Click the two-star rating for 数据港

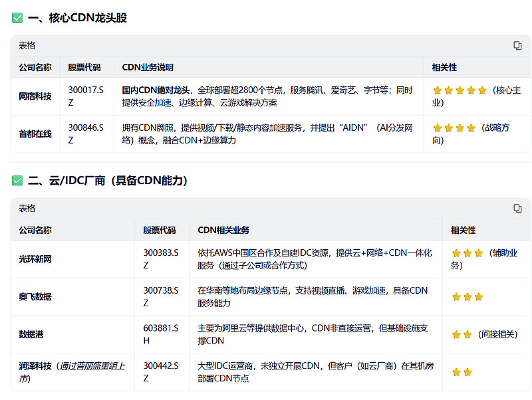pyautogui.click(x=462, y=335)
